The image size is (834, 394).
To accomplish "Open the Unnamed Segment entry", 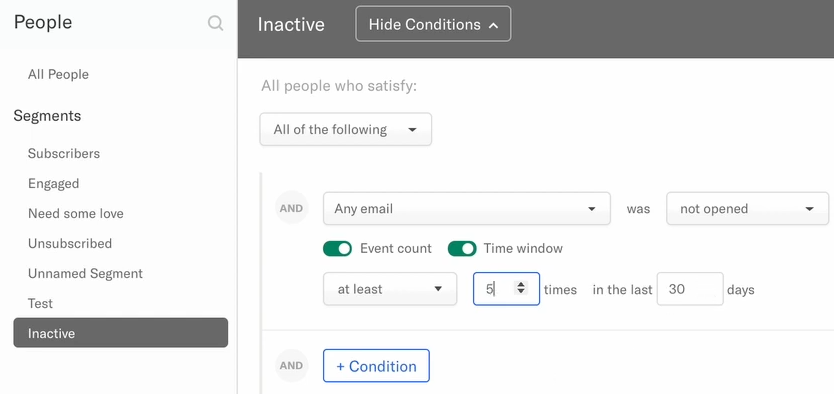I will coord(85,274).
